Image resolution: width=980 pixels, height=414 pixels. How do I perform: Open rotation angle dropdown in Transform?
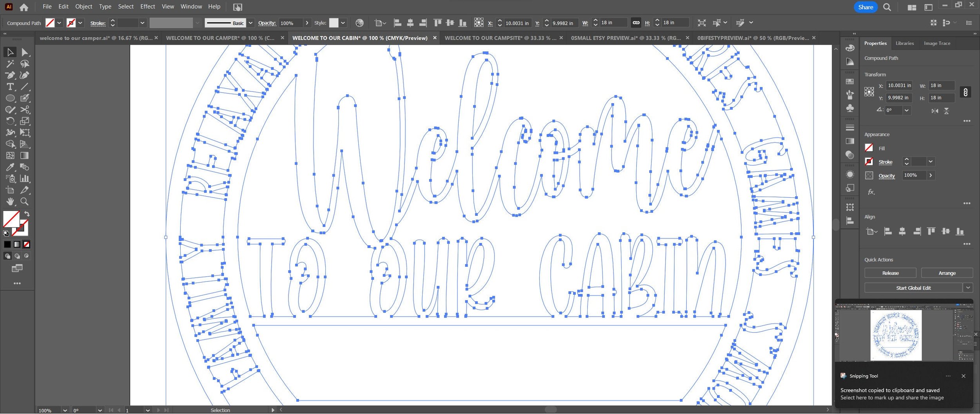point(907,110)
